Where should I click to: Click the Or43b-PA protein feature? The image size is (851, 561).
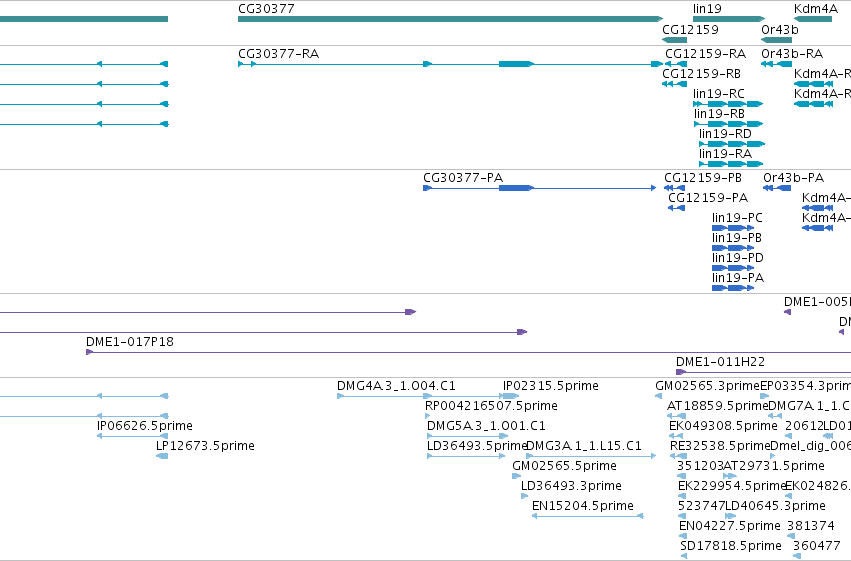point(777,188)
